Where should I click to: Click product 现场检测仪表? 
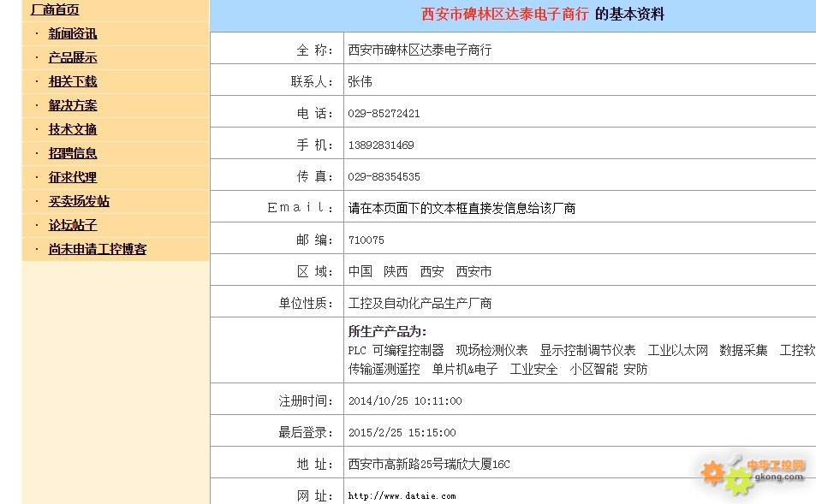click(491, 350)
